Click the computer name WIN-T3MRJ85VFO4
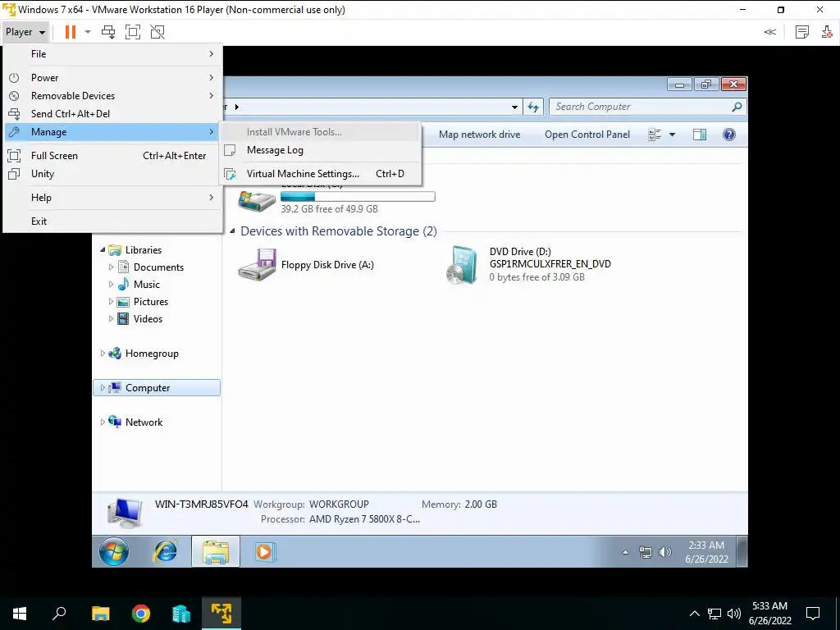 [x=202, y=504]
